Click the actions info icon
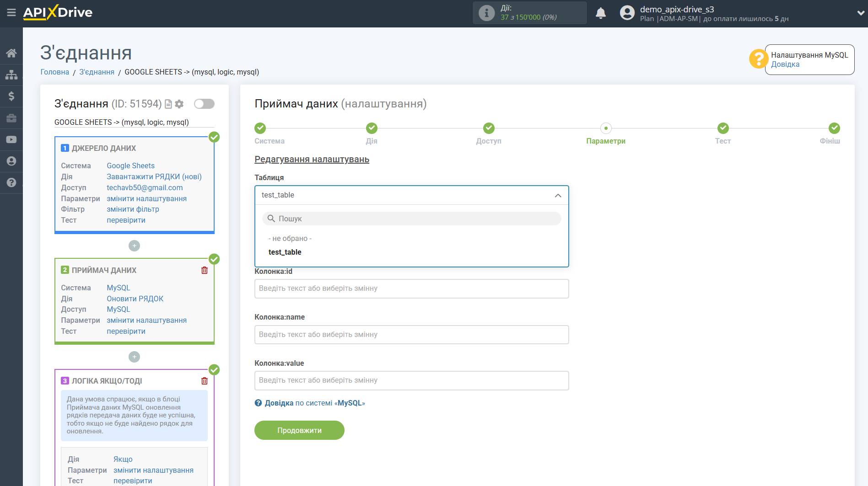The width and height of the screenshot is (868, 486). pyautogui.click(x=486, y=13)
